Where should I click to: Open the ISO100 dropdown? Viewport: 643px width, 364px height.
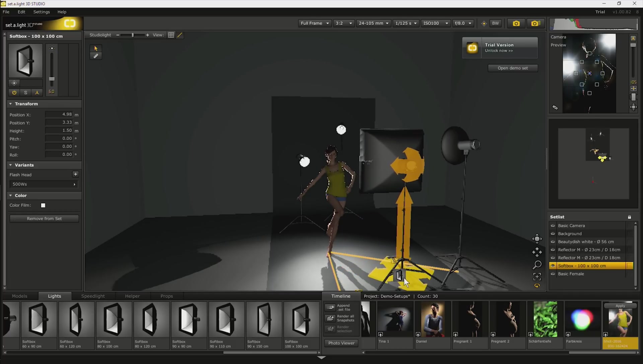[x=435, y=23]
